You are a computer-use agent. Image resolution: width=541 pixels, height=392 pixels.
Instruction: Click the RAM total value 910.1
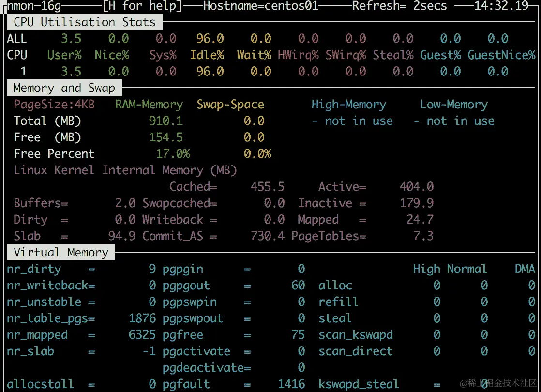point(166,121)
